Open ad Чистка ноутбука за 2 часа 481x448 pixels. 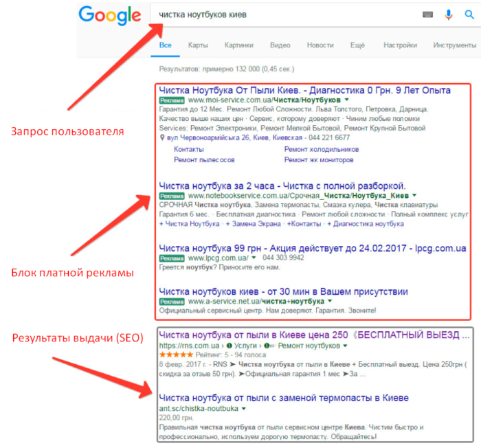pos(282,186)
